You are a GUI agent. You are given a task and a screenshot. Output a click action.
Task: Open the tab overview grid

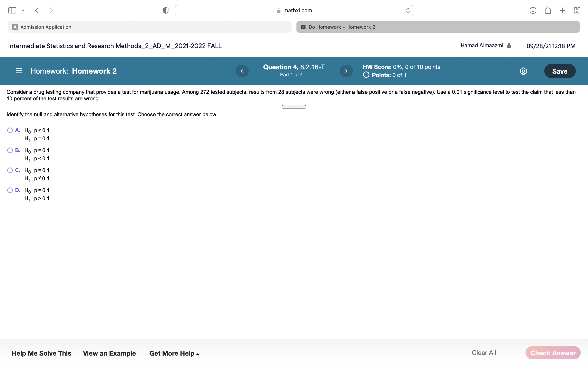[577, 10]
